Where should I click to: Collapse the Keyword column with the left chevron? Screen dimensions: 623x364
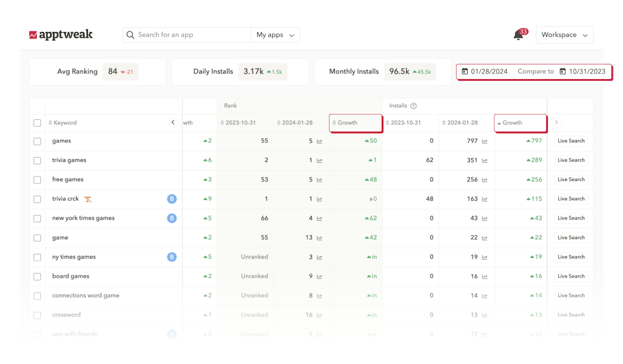click(x=173, y=122)
